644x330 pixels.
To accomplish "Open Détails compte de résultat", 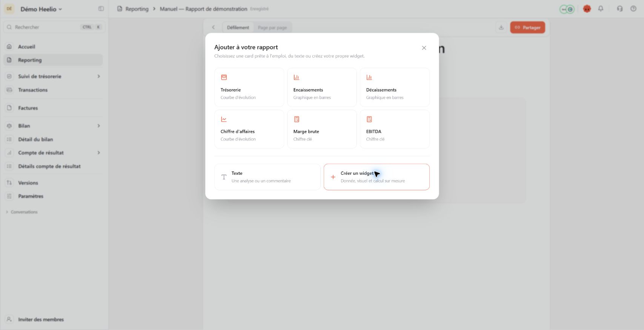I will [53, 166].
